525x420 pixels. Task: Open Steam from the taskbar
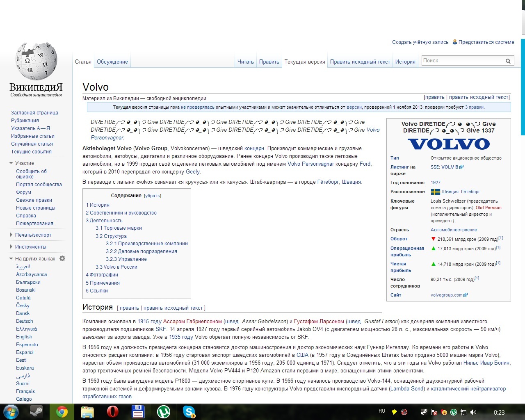coord(37,411)
